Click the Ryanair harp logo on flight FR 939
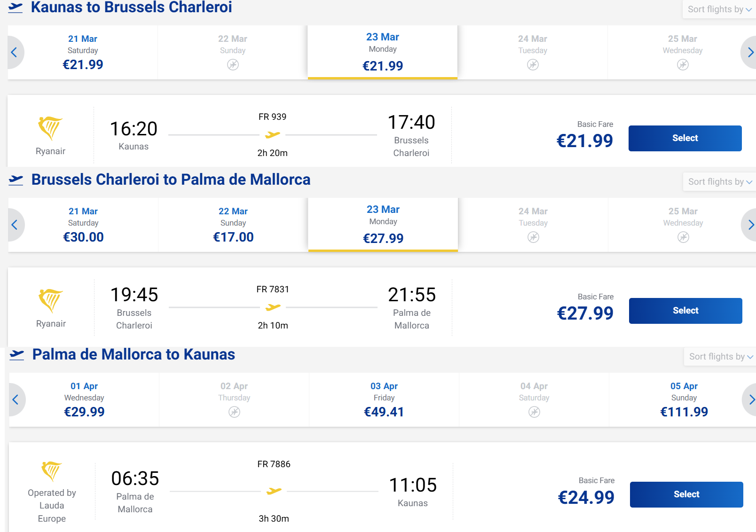 (x=50, y=128)
